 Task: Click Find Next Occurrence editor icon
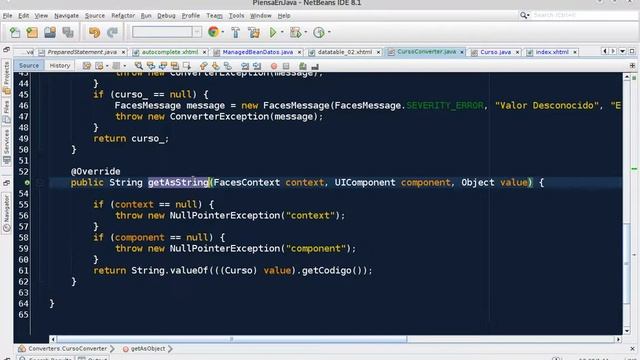[163, 66]
